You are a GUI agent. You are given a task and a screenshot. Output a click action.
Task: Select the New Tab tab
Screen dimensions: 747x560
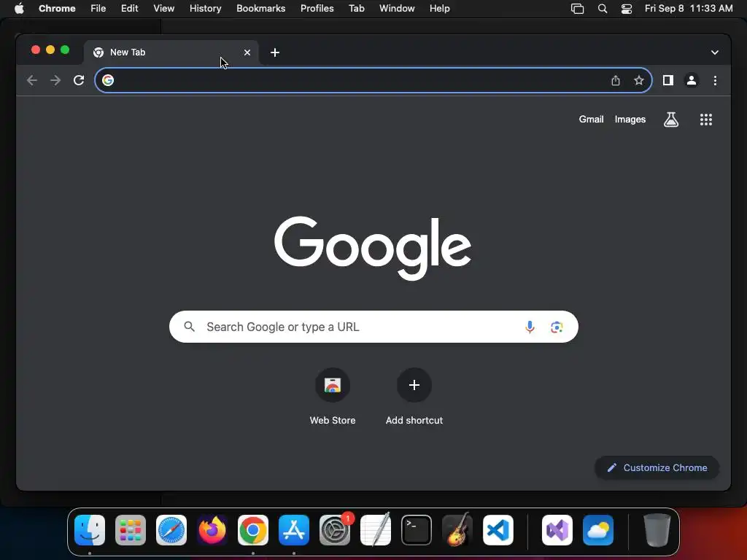(x=171, y=52)
